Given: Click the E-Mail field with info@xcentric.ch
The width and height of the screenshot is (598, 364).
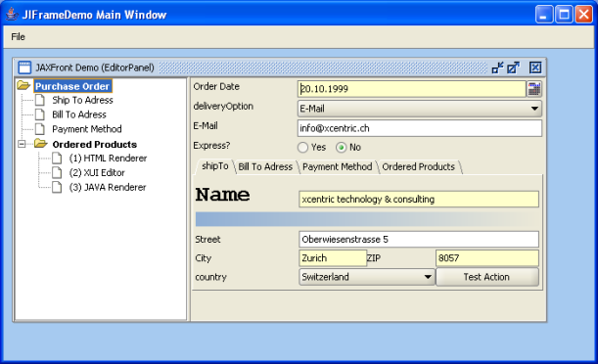Looking at the screenshot, I should [x=420, y=128].
